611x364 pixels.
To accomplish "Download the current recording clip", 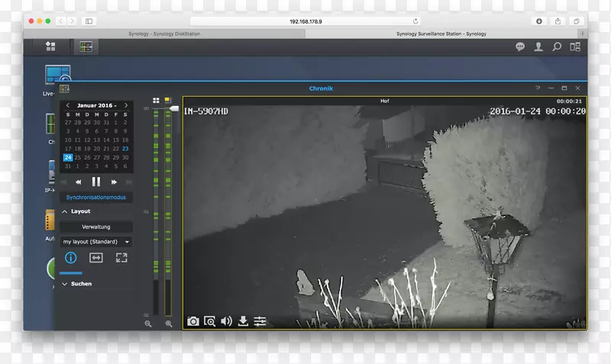I will pyautogui.click(x=243, y=321).
